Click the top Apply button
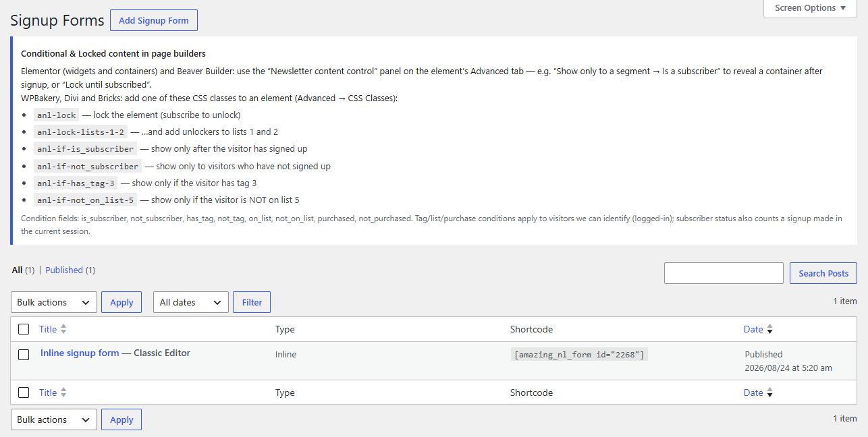 [x=121, y=302]
